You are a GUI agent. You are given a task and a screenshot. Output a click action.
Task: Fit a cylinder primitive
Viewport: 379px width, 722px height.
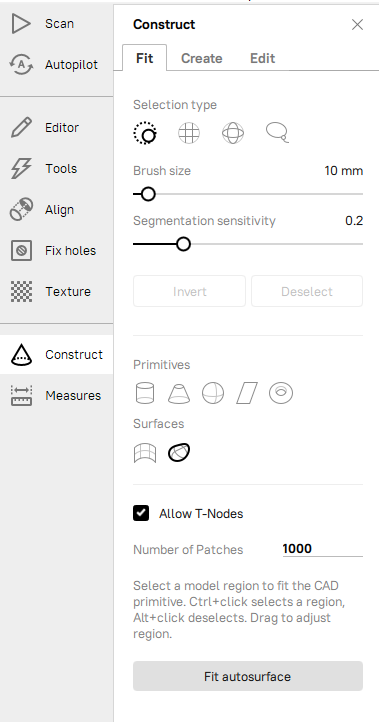pos(145,394)
